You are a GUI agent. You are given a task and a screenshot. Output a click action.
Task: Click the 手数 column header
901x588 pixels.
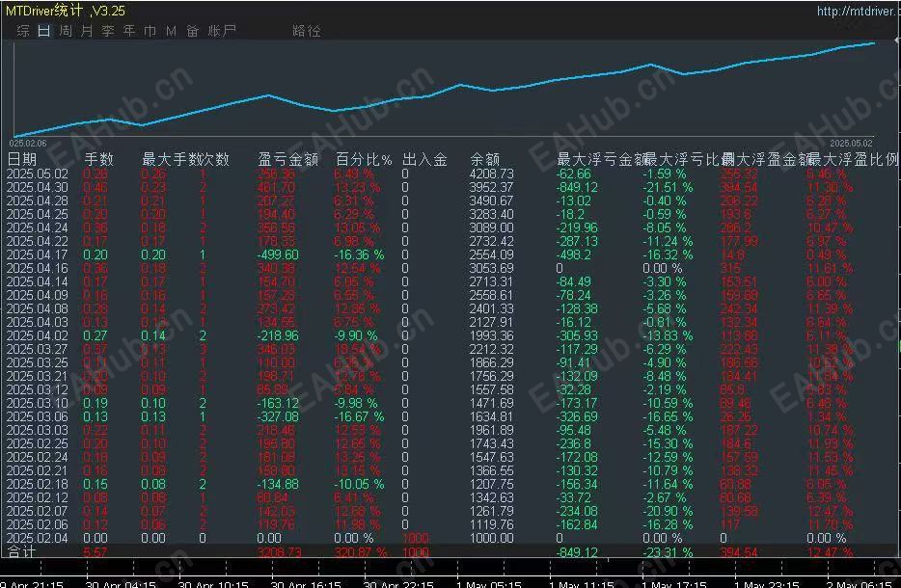98,159
